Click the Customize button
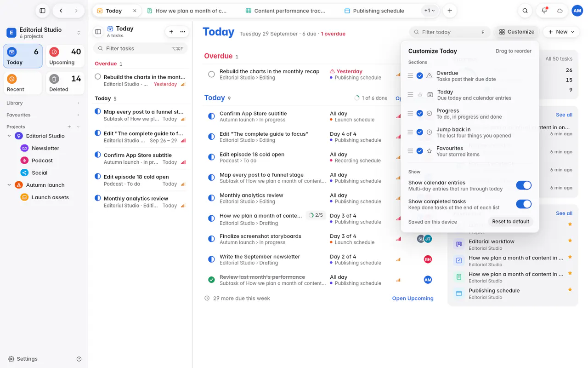 click(x=516, y=32)
